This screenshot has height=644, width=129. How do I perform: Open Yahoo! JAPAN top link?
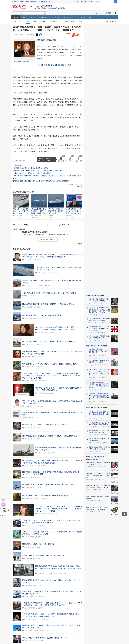pyautogui.click(x=82, y=2)
